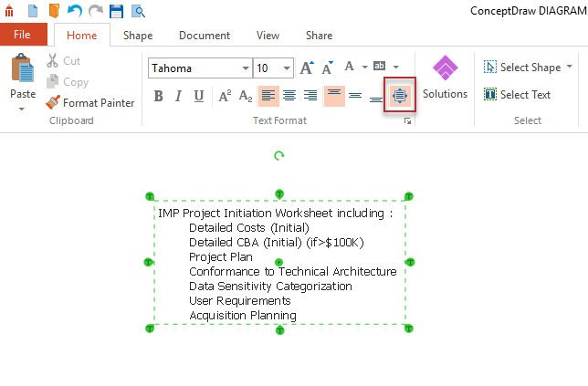Screen dimensions: 588x386
Task: Click the text line "Project Plan"
Action: coord(221,257)
